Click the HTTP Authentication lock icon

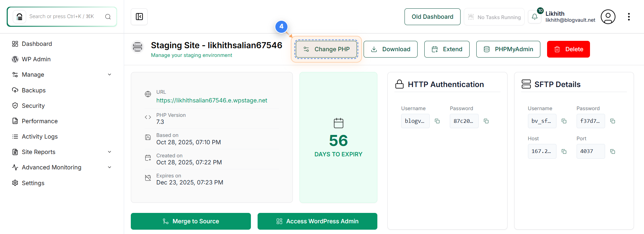[x=399, y=84]
